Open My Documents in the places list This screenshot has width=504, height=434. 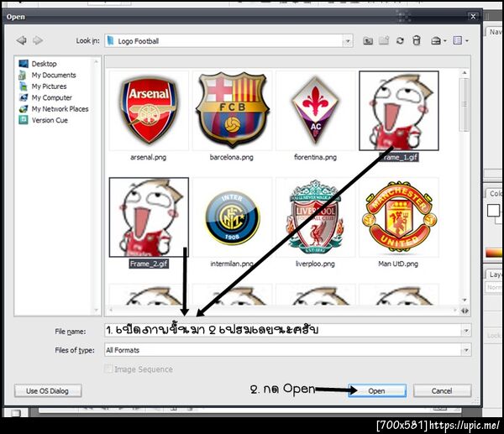pos(54,75)
